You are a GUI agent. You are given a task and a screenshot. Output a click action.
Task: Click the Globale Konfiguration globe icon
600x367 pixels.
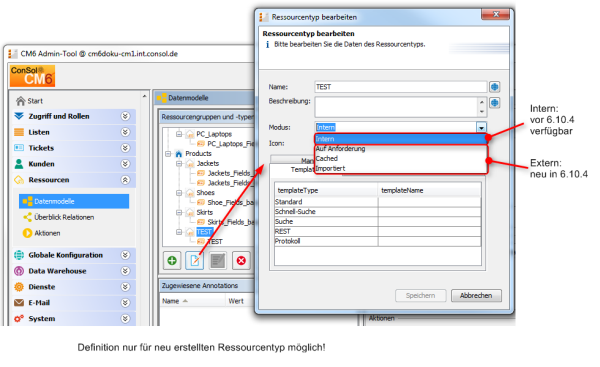[x=19, y=255]
